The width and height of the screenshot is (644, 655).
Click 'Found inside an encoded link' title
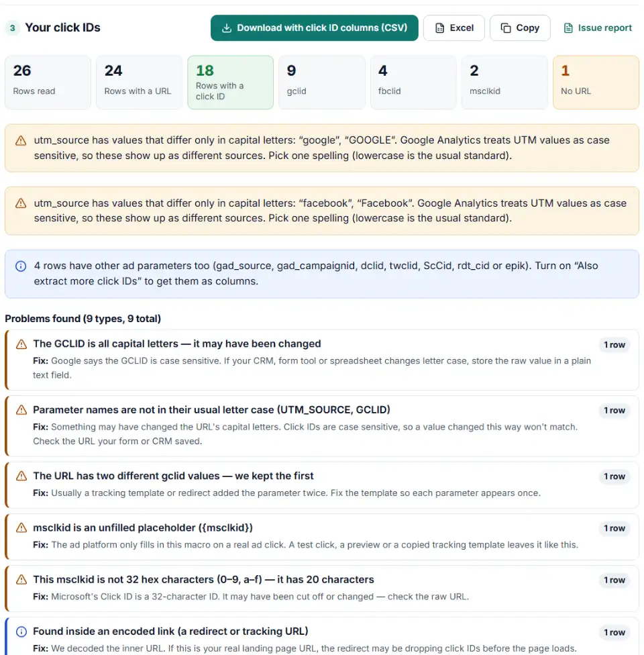(x=170, y=632)
